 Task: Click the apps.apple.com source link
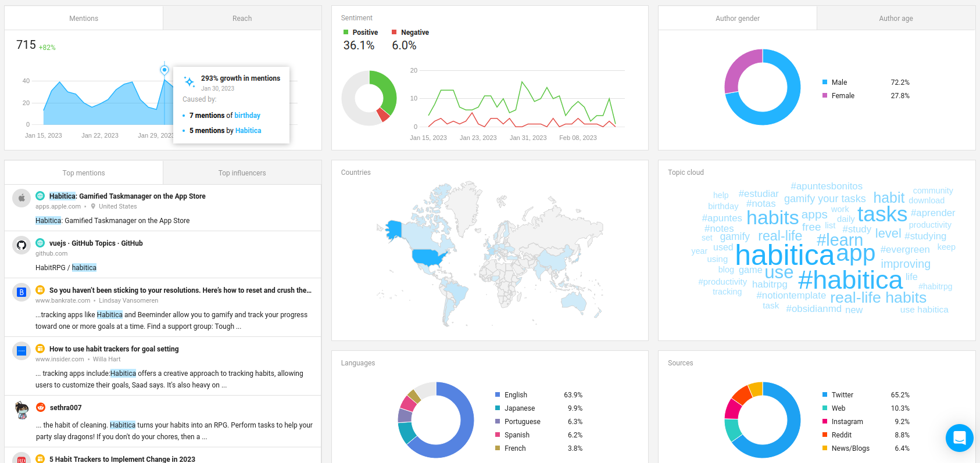coord(58,206)
